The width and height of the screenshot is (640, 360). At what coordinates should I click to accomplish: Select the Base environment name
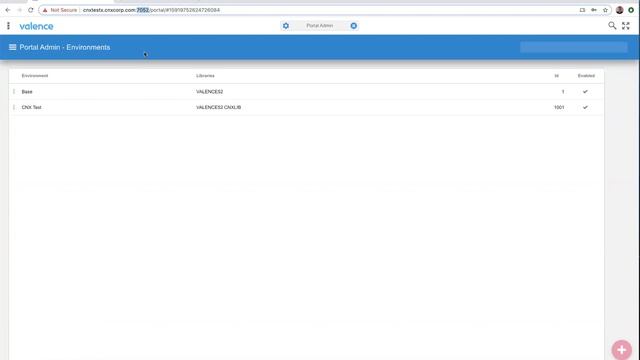[27, 92]
